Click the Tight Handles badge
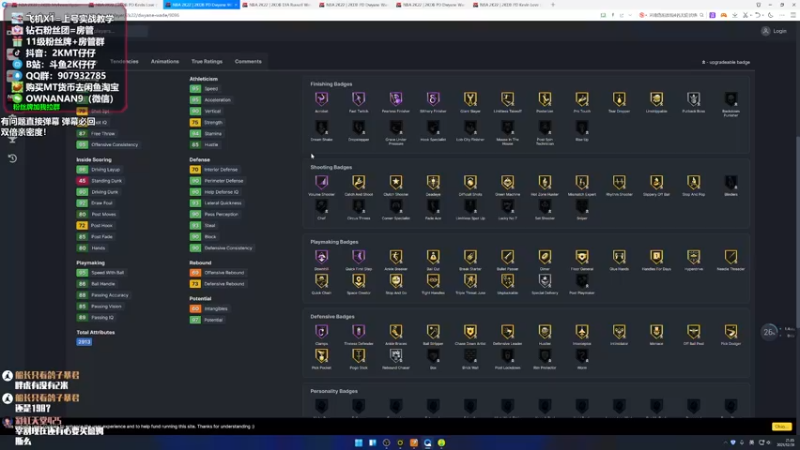Screen dimensions: 800x450 [433, 280]
